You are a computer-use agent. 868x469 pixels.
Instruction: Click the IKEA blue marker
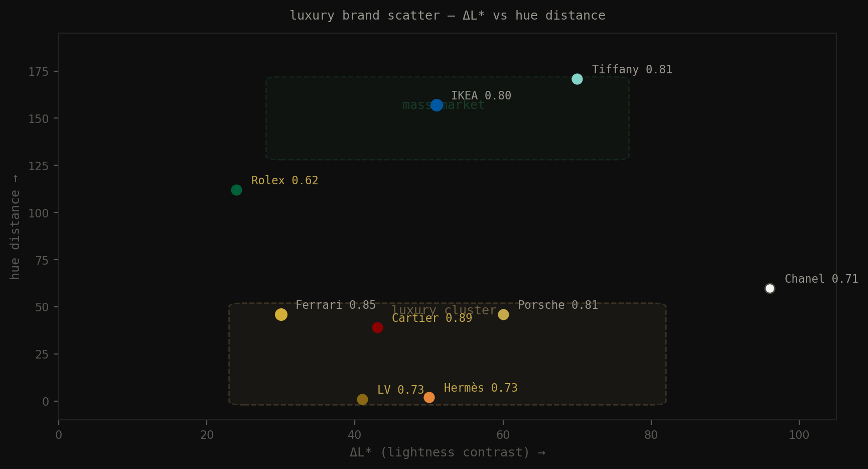436,105
